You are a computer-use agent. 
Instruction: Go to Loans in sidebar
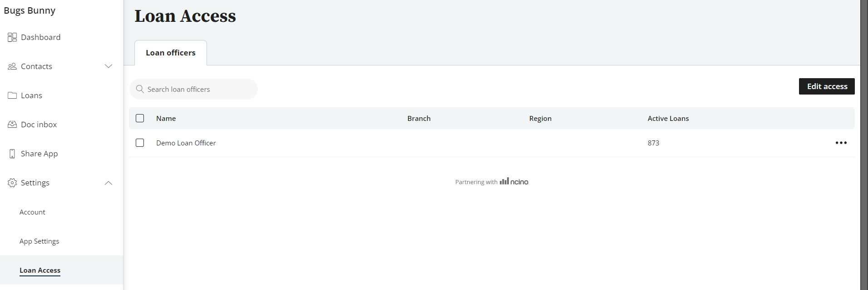pos(31,95)
